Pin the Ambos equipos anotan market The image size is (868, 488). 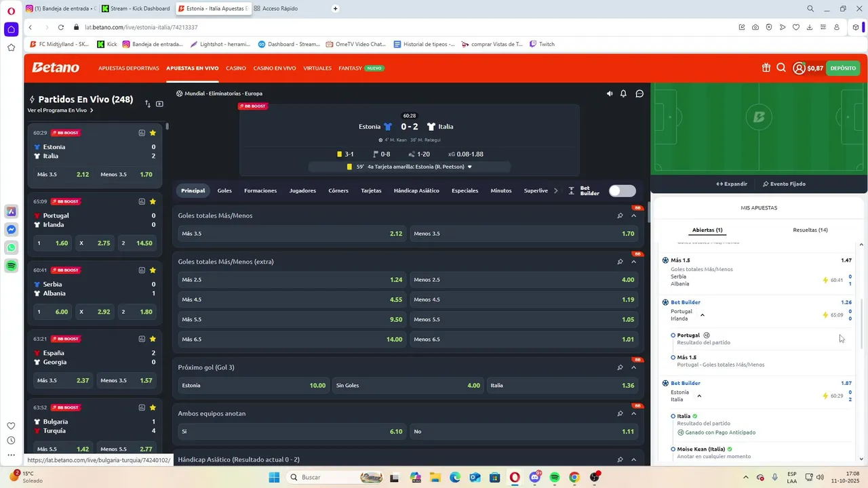click(x=620, y=413)
